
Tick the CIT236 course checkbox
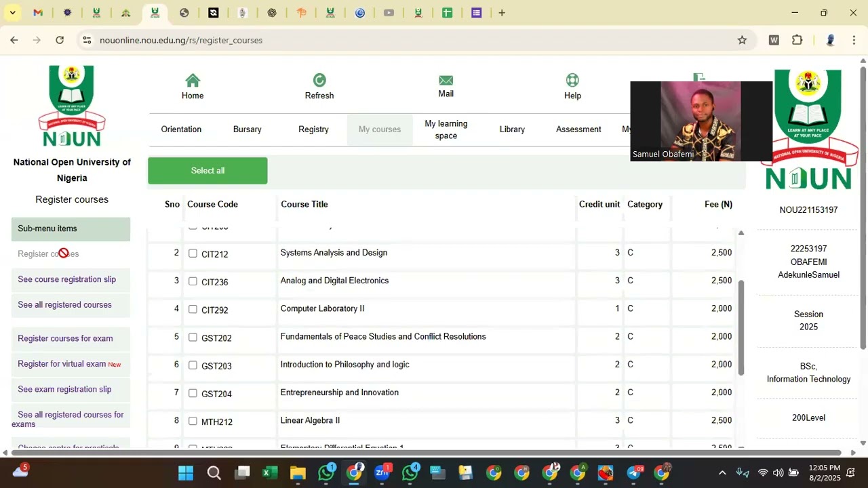coord(193,281)
